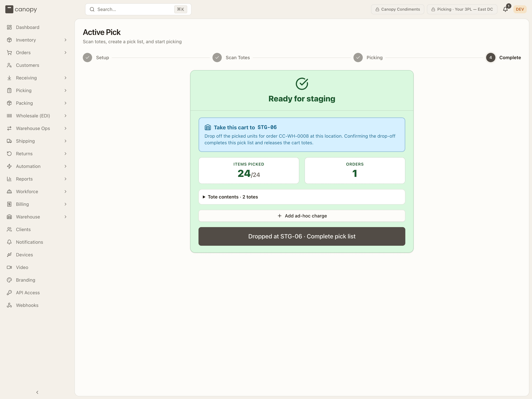Click Add ad-hoc charge button
This screenshot has height=399, width=532.
(x=302, y=216)
